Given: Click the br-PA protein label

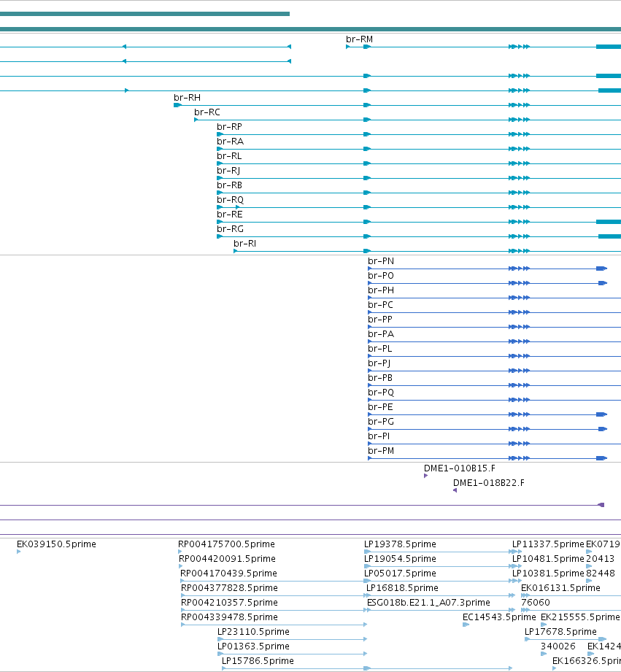Looking at the screenshot, I should 381,333.
